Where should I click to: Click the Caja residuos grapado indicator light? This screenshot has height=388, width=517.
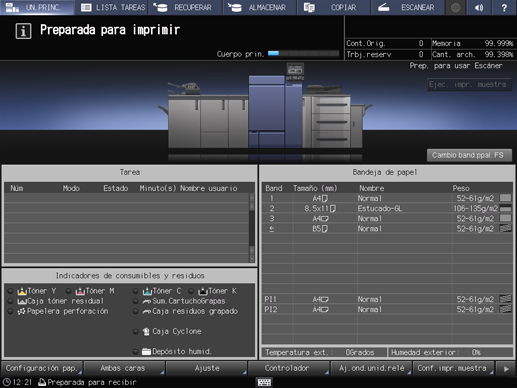click(135, 311)
